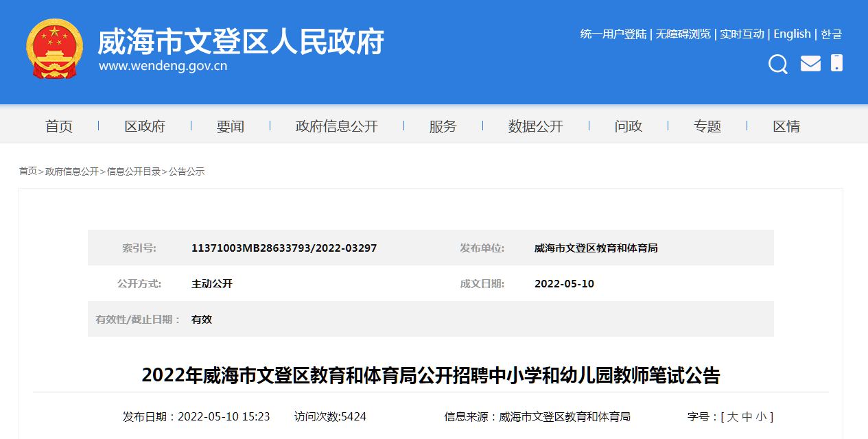Click the 成文日期 value 2022-05-10
This screenshot has width=868, height=439.
coord(564,283)
